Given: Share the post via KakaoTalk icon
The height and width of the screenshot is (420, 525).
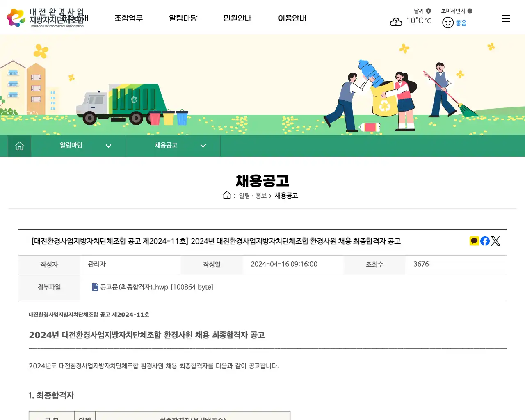Looking at the screenshot, I should coord(474,241).
